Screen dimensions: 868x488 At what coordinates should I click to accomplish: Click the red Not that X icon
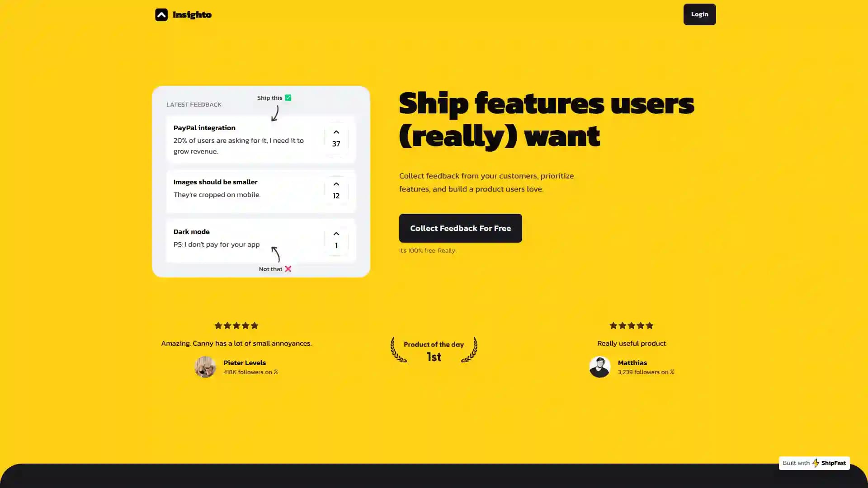coord(288,268)
